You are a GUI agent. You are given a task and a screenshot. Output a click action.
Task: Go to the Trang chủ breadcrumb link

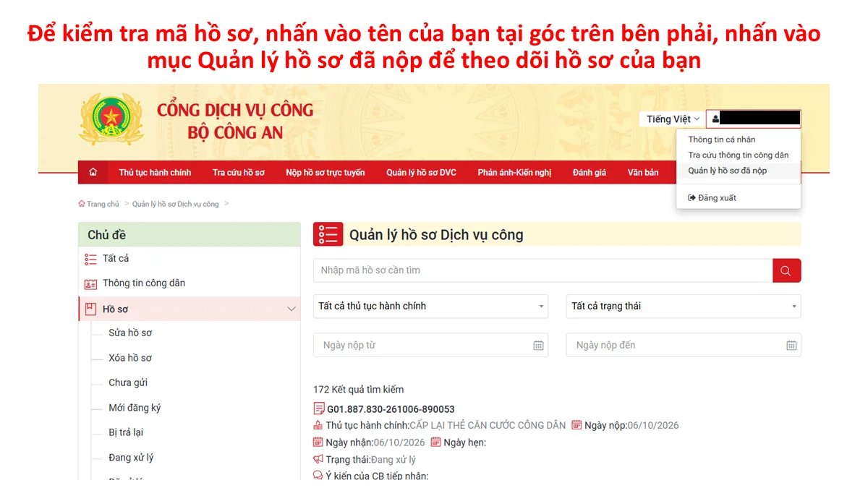[103, 204]
